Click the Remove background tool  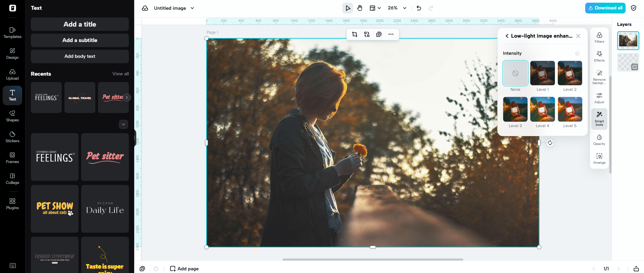click(x=599, y=77)
